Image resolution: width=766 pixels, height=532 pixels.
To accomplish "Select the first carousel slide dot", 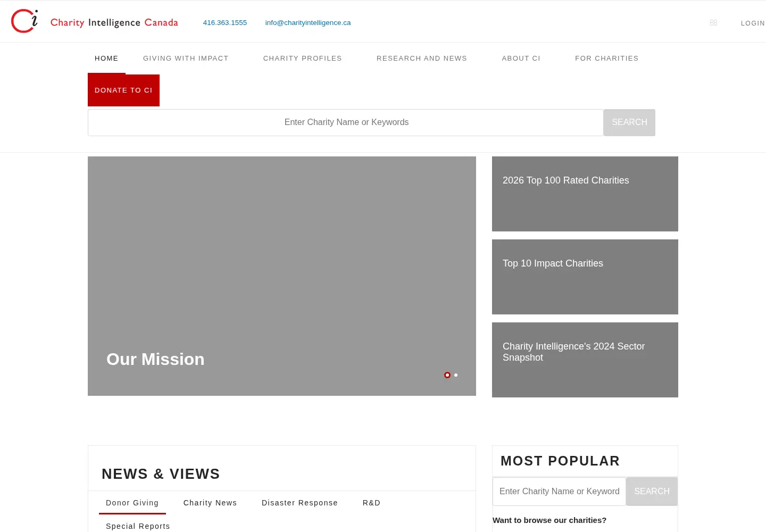I will [x=447, y=375].
